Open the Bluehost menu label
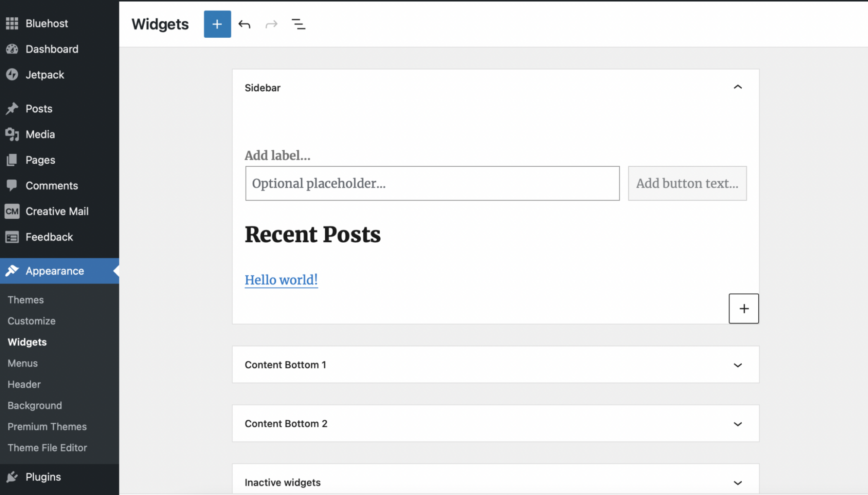Viewport: 868px width, 495px height. (x=47, y=23)
